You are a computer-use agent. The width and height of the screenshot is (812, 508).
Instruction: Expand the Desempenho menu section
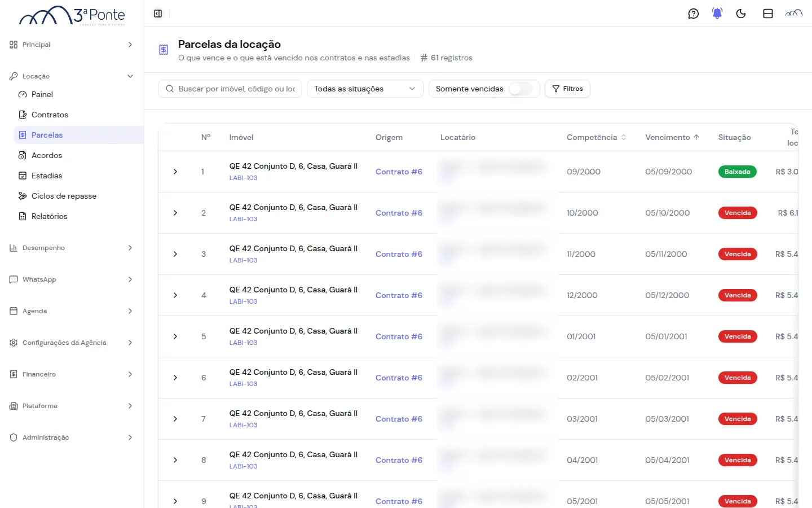click(x=72, y=248)
